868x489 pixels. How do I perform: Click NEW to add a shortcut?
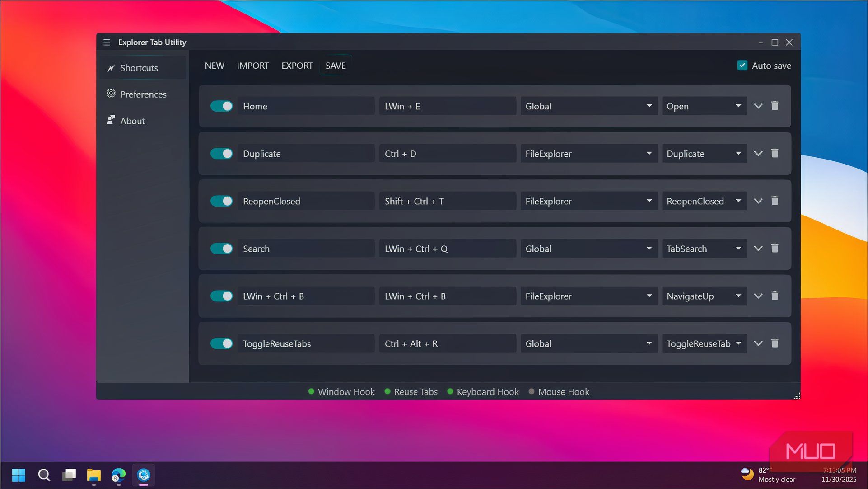click(215, 66)
